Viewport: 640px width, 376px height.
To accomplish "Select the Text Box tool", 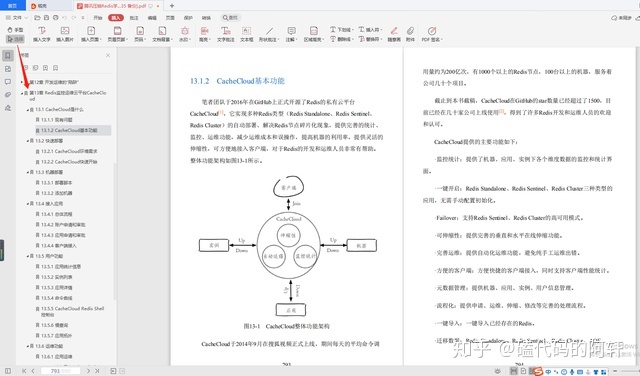I will click(x=247, y=34).
